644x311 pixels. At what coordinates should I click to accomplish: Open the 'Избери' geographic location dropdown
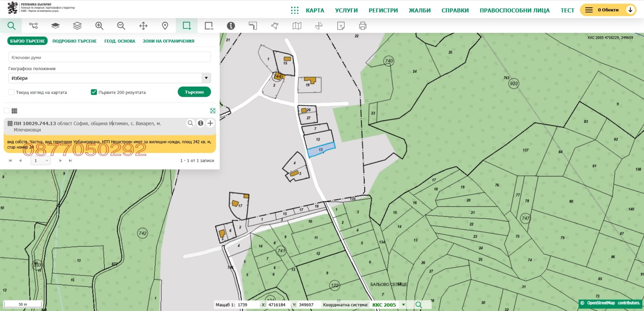pos(206,78)
